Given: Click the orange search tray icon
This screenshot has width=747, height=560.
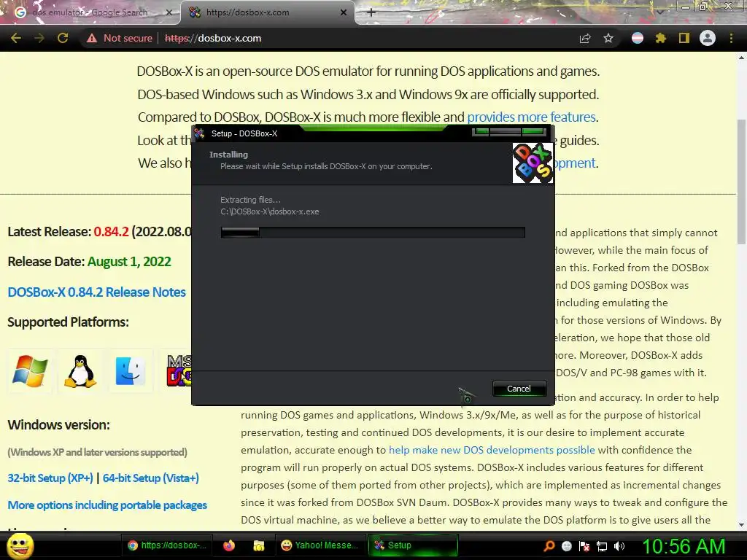Looking at the screenshot, I should [549, 546].
